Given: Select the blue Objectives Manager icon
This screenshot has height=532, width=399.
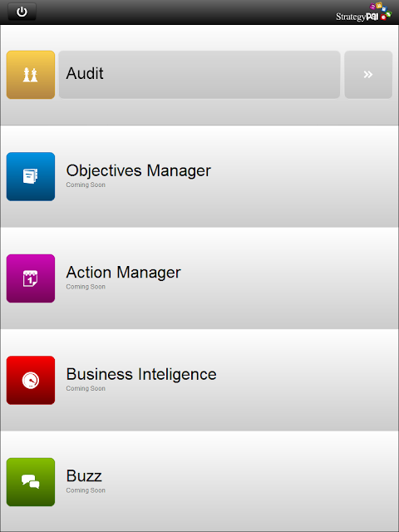Looking at the screenshot, I should point(31,176).
